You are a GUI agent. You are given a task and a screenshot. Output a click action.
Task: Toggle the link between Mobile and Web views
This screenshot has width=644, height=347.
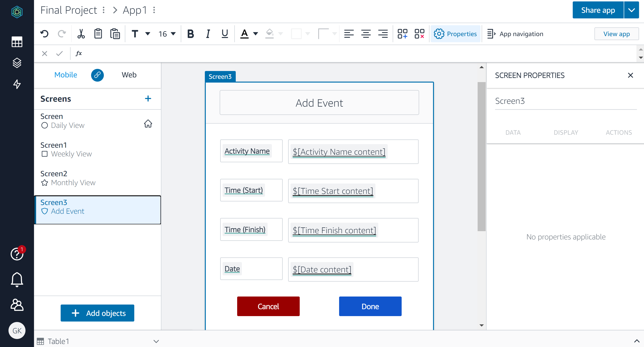[x=97, y=75]
